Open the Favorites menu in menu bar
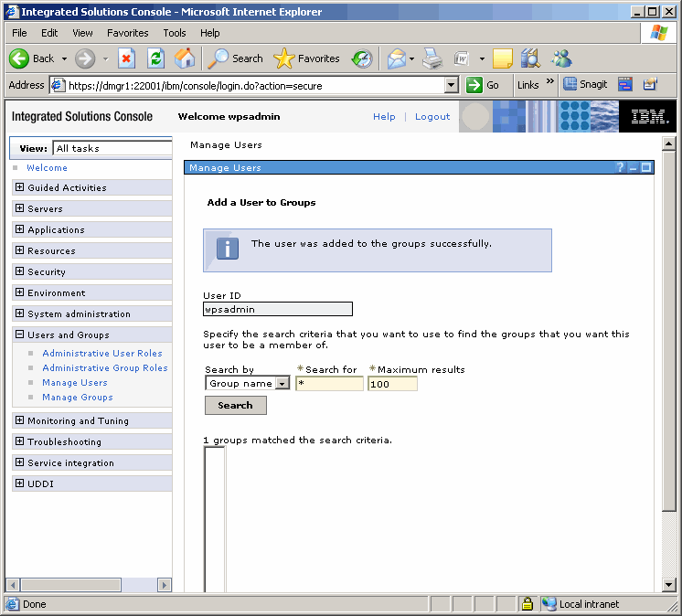 click(x=127, y=33)
